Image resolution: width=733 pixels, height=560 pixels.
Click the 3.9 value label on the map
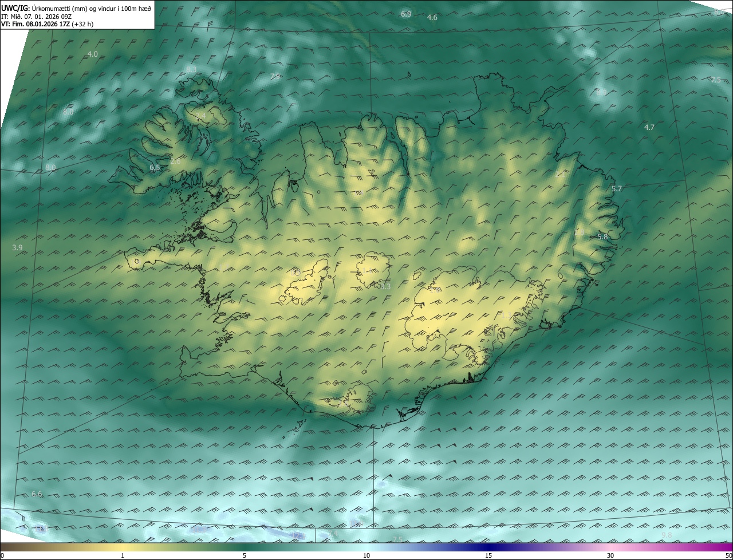click(17, 248)
